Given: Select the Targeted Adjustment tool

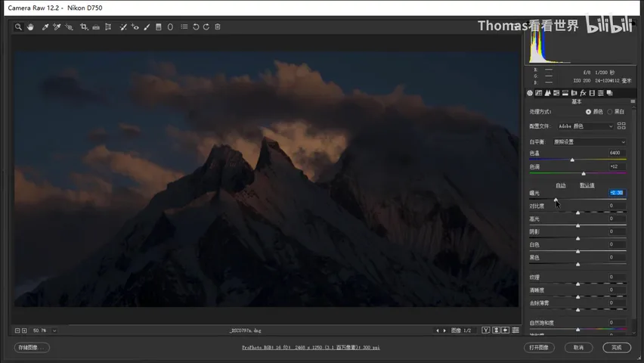Looking at the screenshot, I should tap(69, 26).
